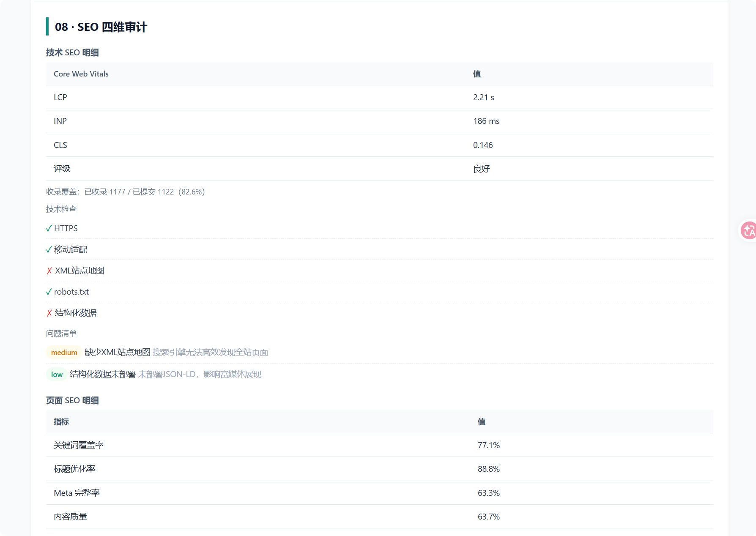
Task: Select the 63.7% value
Action: pos(489,517)
